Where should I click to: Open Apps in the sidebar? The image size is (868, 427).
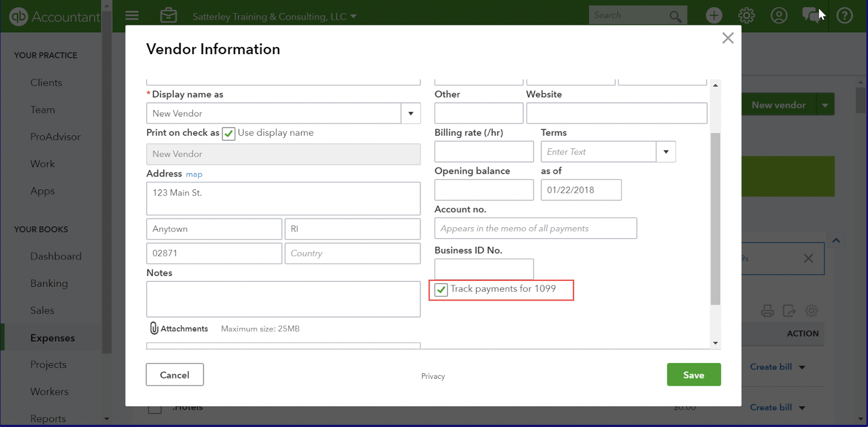43,191
